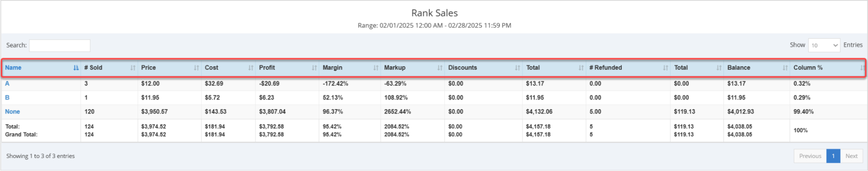Select balance cell $4,012.93

tap(741, 112)
